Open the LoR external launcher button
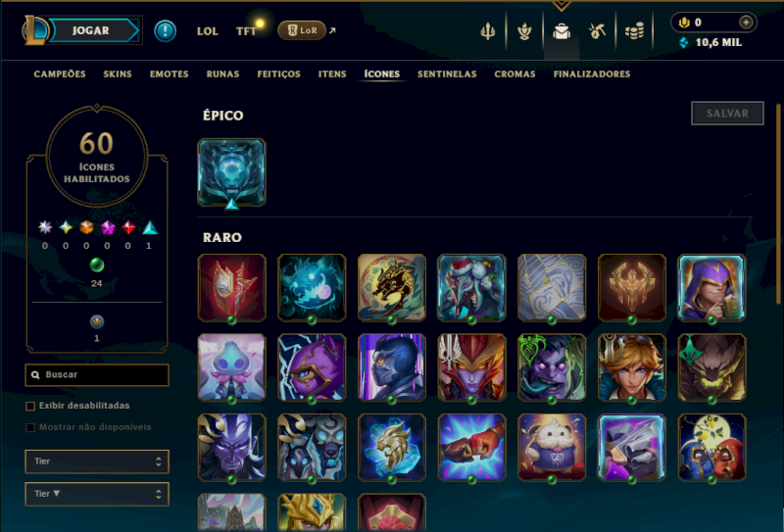The height and width of the screenshot is (532, 784). click(x=302, y=30)
